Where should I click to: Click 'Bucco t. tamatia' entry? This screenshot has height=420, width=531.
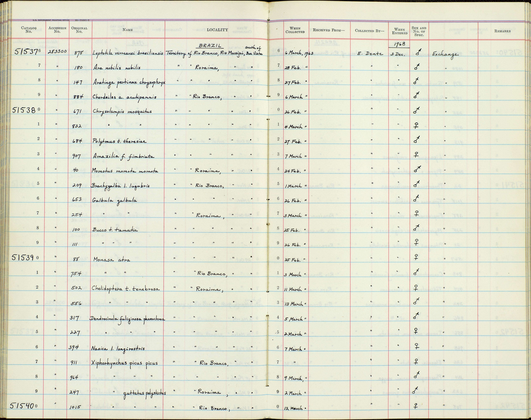(115, 230)
